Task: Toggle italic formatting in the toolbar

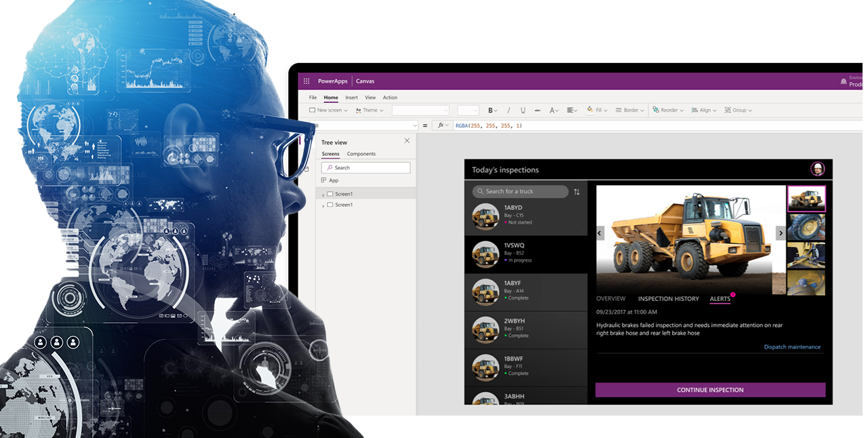Action: pyautogui.click(x=509, y=110)
